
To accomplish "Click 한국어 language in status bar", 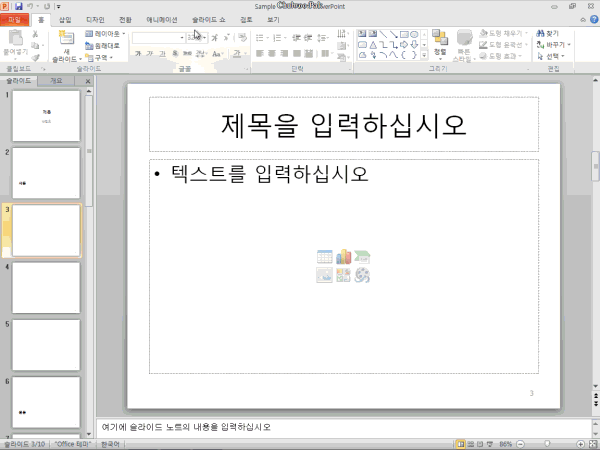I will point(110,444).
